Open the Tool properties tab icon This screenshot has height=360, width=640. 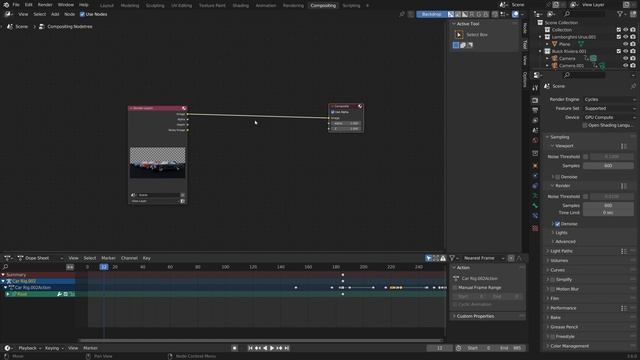click(x=535, y=88)
